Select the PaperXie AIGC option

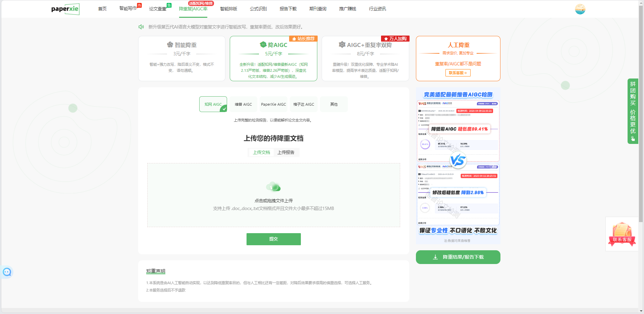click(273, 104)
